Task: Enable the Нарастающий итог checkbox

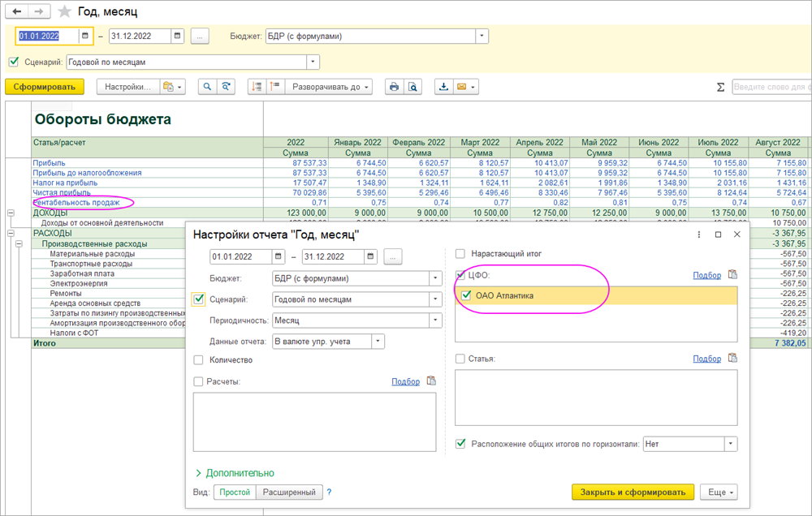Action: pos(460,254)
